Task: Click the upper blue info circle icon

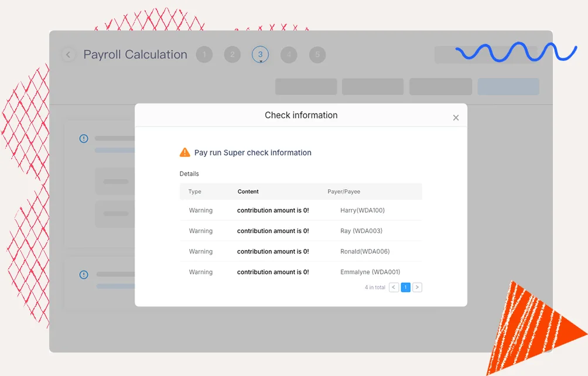Action: point(84,139)
